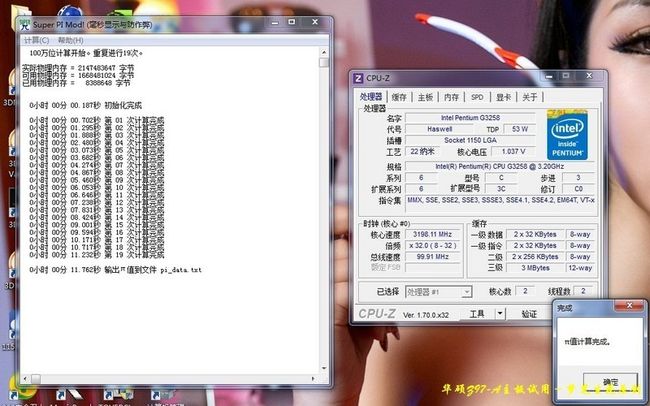The height and width of the screenshot is (406, 650).
Task: Click the 工具 button in CPU-Z
Action: [477, 314]
